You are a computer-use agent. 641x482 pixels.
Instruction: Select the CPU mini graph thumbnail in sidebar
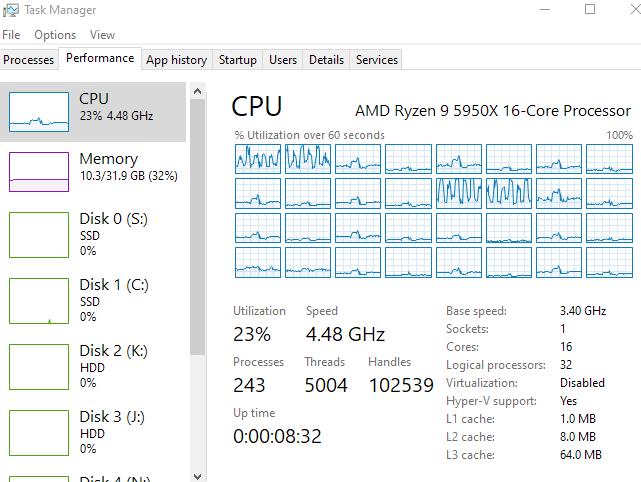39,111
